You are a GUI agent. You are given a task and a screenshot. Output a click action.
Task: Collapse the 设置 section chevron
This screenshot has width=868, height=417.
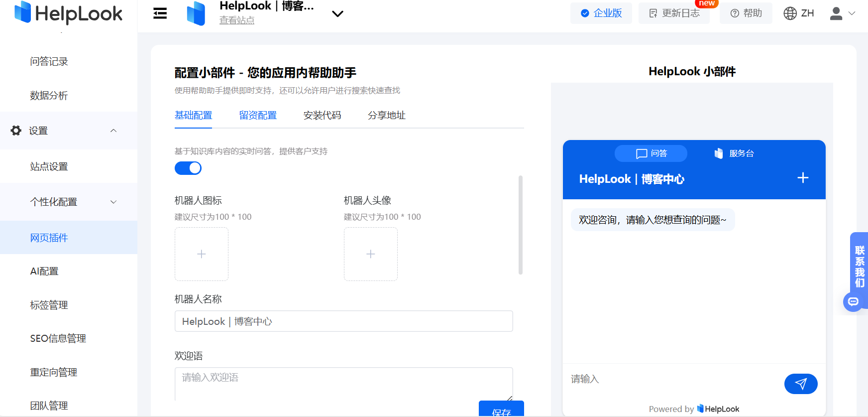[x=113, y=131]
